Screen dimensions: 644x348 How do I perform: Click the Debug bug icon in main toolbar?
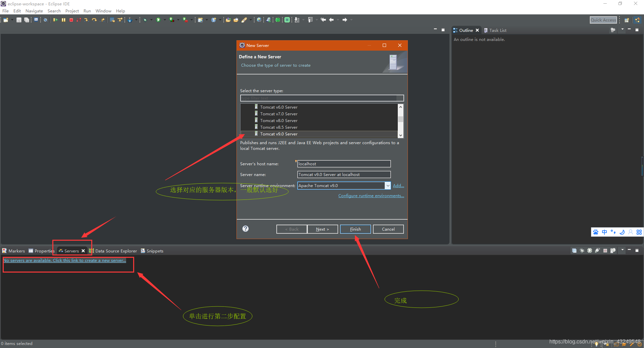(145, 20)
